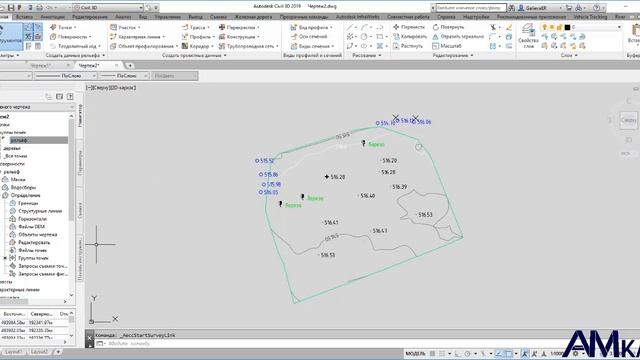This screenshot has width=640, height=360.
Task: Click the Print icon in quick access toolbar
Action: click(x=39, y=7)
